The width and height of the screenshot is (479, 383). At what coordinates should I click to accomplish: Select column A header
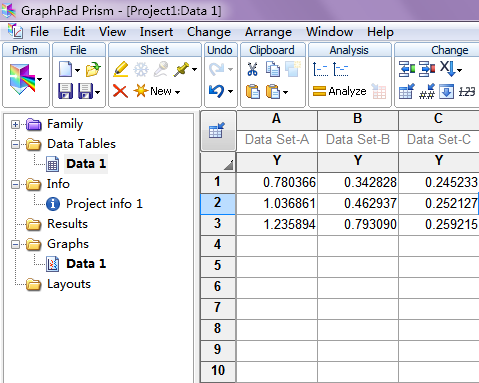(x=277, y=119)
